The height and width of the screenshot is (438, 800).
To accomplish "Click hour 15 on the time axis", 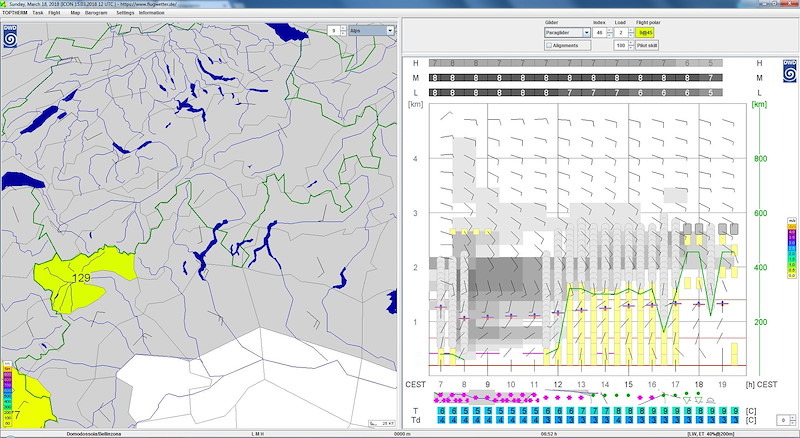I will click(x=628, y=384).
